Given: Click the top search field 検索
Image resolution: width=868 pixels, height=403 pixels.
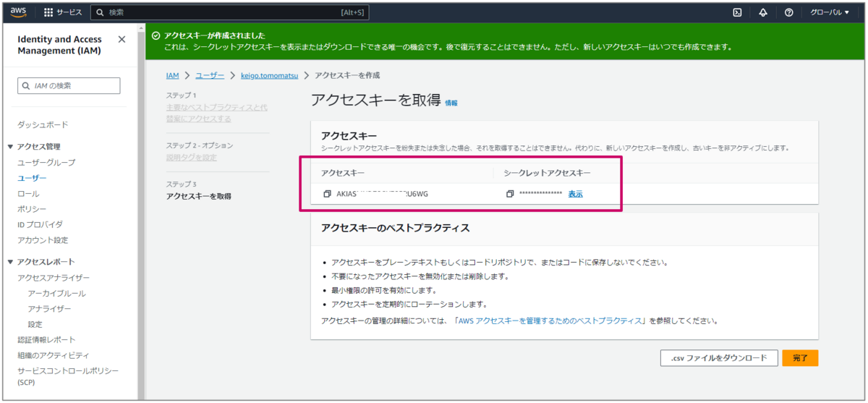Looking at the screenshot, I should (x=230, y=12).
